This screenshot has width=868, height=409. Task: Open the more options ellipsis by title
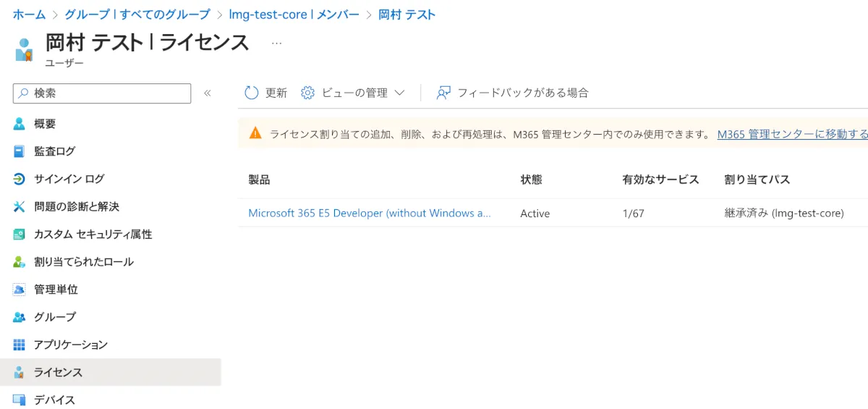(x=276, y=43)
